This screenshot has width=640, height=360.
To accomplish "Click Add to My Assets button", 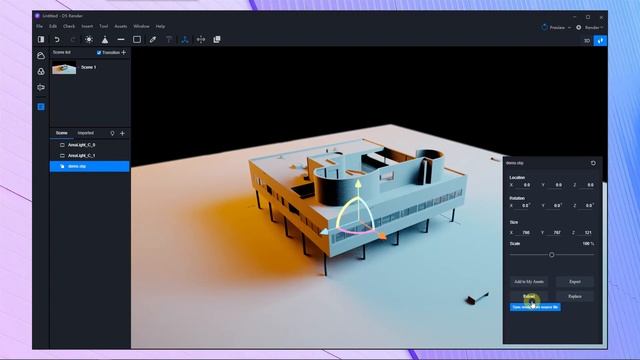I will pyautogui.click(x=529, y=282).
